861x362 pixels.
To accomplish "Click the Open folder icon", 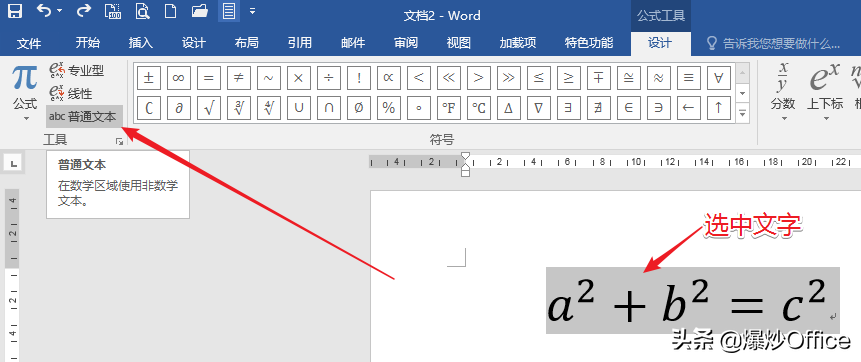I will pos(199,11).
